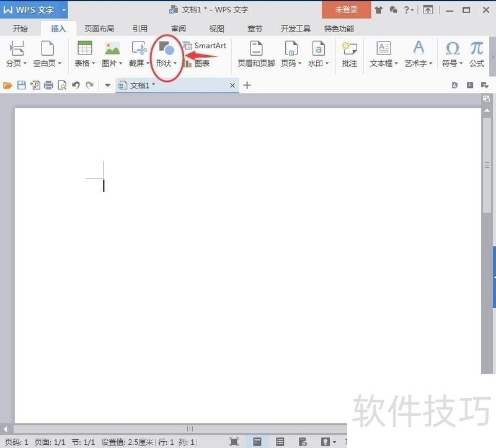Expand the 符号 dropdown arrow
The height and width of the screenshot is (448, 496).
coord(461,64)
